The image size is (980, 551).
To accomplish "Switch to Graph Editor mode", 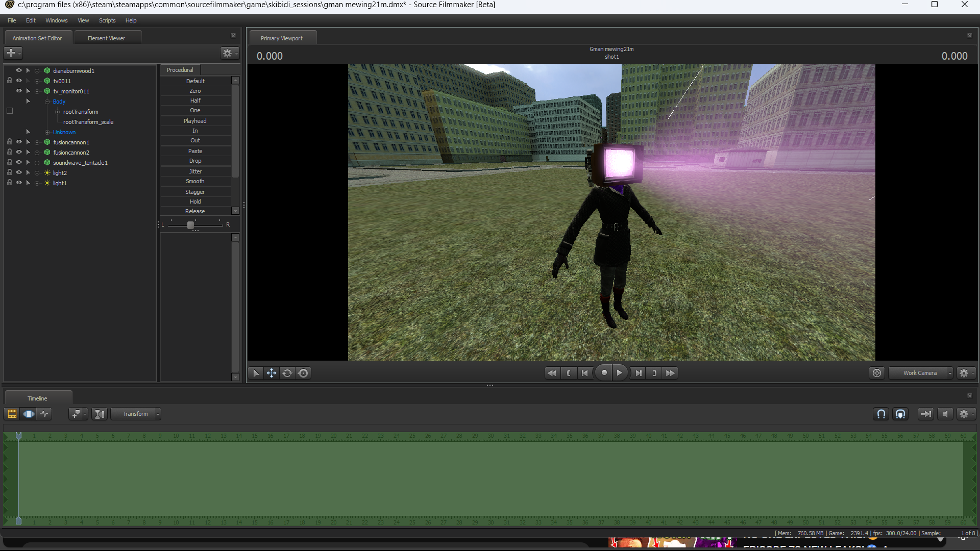I will (x=44, y=414).
